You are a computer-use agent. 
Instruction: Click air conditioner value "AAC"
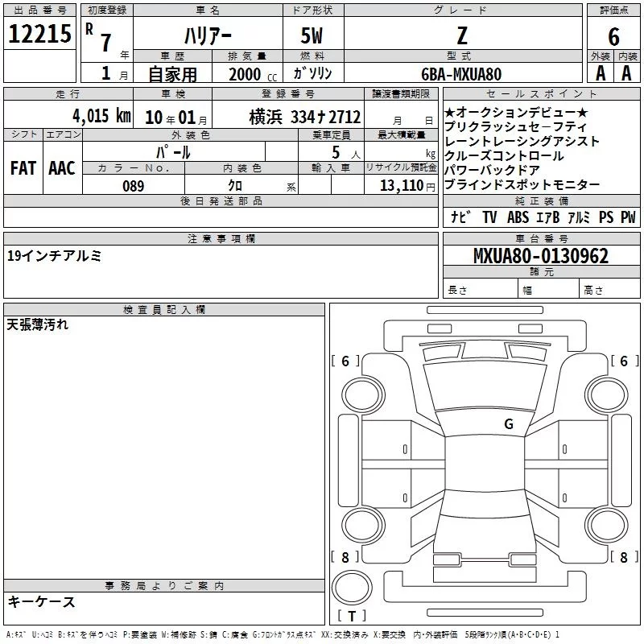tap(62, 168)
